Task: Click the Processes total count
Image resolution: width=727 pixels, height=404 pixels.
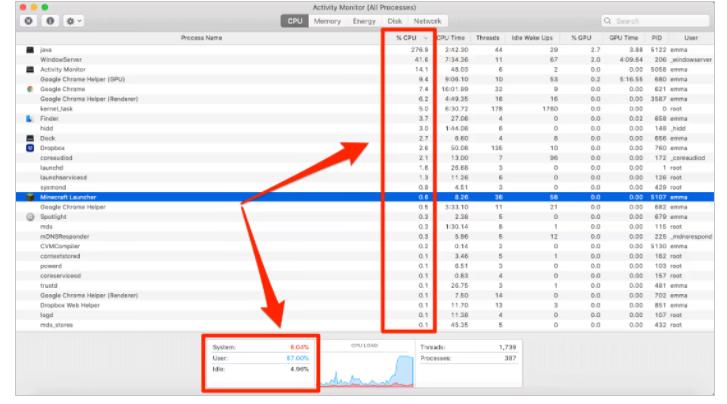Action: (x=510, y=358)
